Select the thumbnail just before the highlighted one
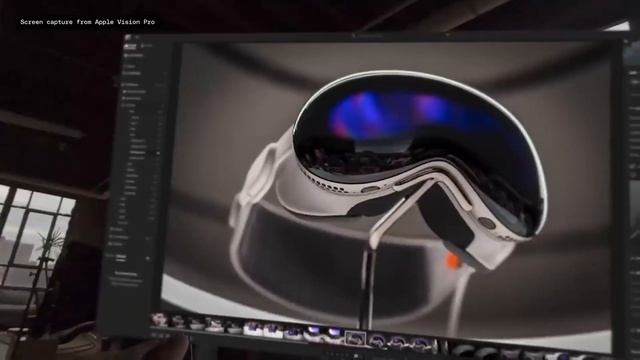This screenshot has height=360, width=640. 334,335
